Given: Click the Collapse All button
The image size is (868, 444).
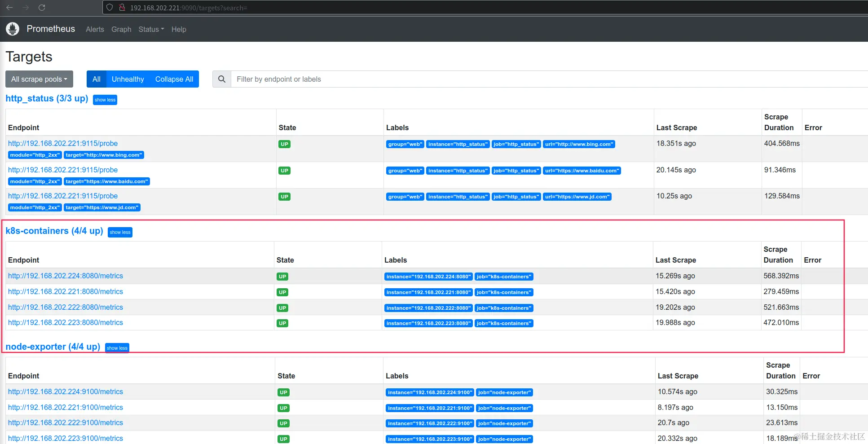Looking at the screenshot, I should tap(174, 79).
